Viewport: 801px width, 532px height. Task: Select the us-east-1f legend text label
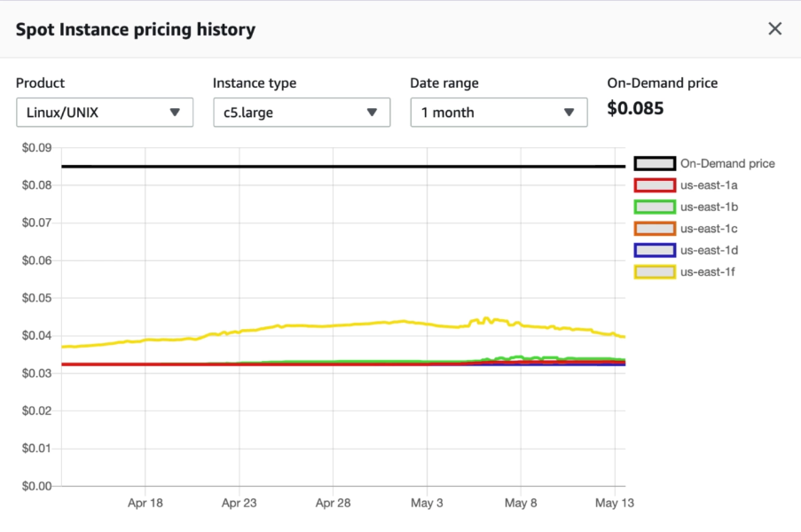click(708, 272)
